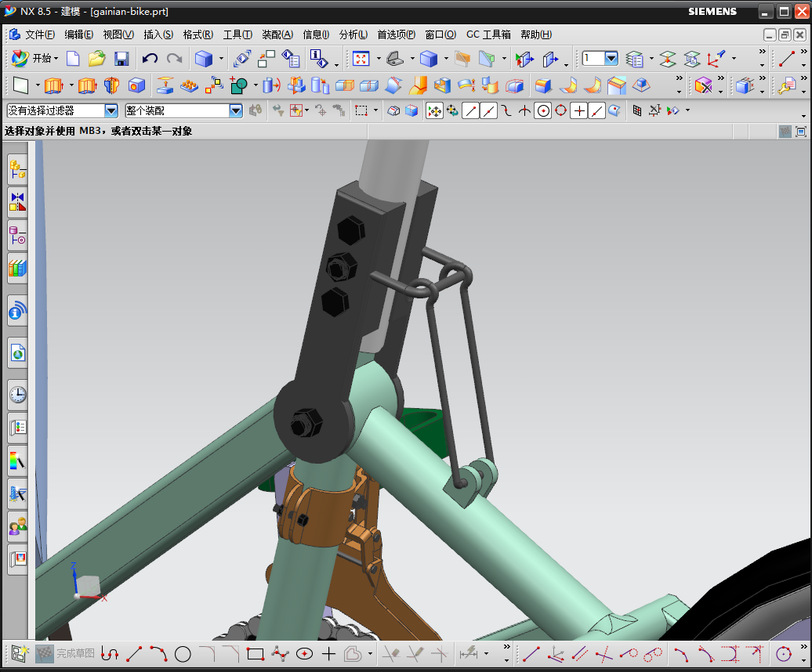Click the Object Information icon
Screen dimensions: 812x672
click(x=319, y=59)
